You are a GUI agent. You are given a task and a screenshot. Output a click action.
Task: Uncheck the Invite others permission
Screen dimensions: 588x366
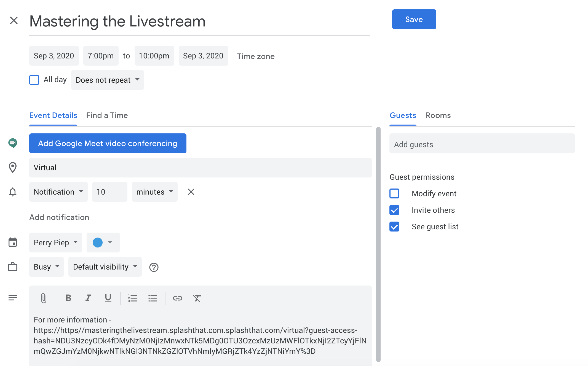click(394, 210)
